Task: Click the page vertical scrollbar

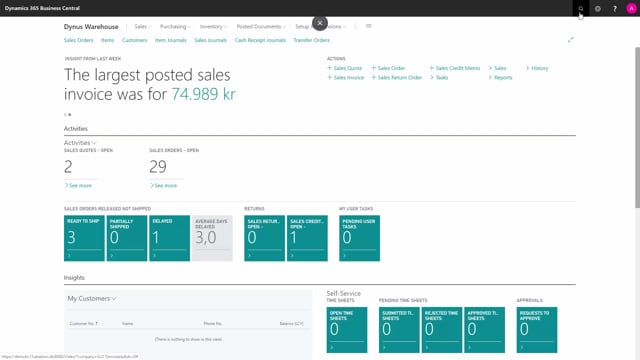Action: tap(637, 127)
